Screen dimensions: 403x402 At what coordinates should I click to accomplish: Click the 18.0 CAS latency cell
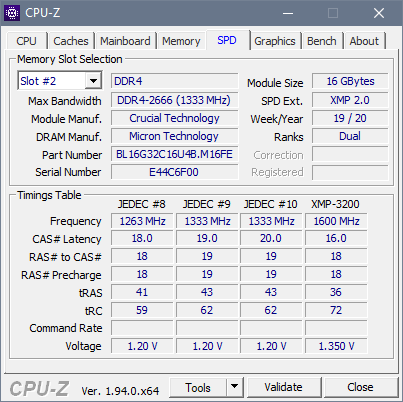(142, 238)
